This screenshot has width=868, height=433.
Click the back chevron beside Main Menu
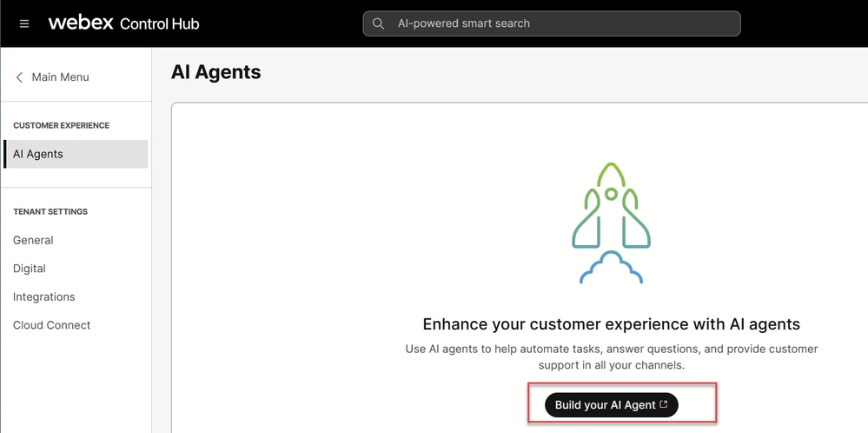coord(19,77)
